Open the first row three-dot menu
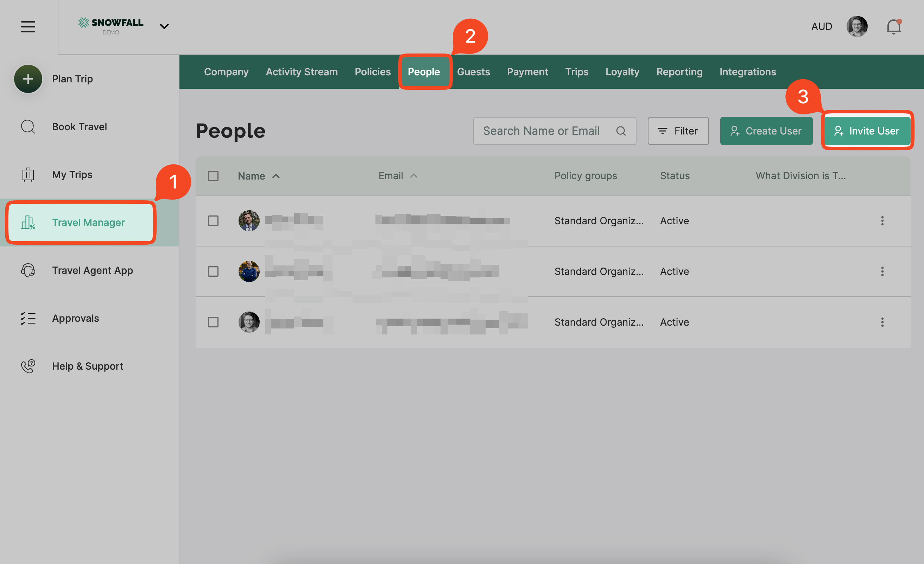 tap(882, 221)
